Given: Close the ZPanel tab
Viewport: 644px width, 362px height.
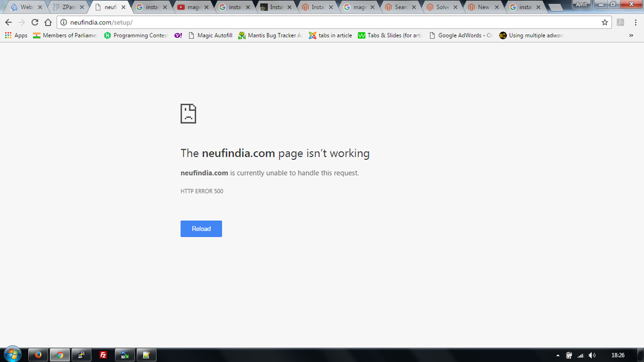Looking at the screenshot, I should [82, 7].
